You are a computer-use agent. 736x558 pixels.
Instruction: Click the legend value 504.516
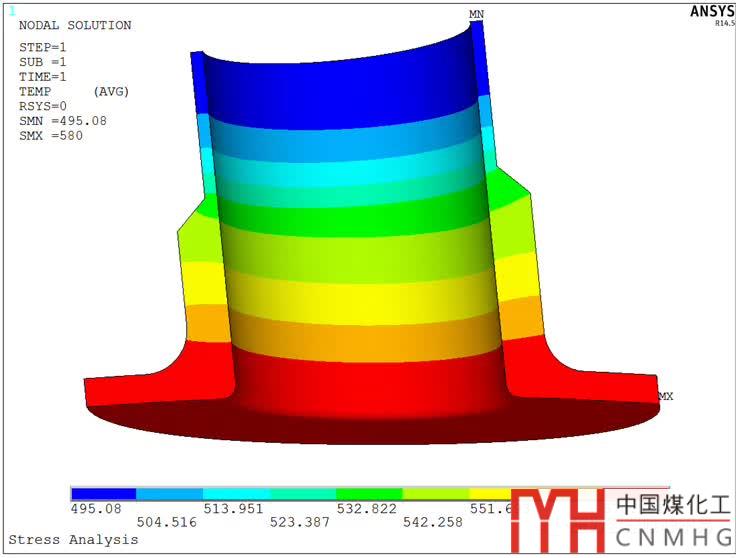167,522
